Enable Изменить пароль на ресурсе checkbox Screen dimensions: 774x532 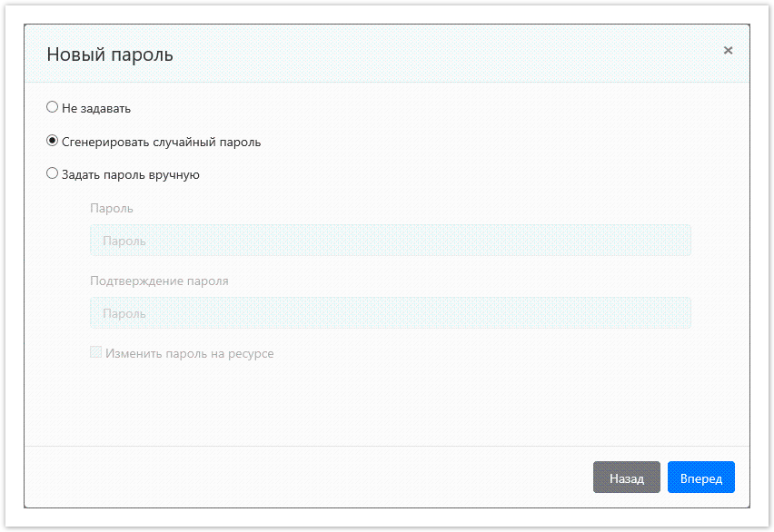click(x=95, y=352)
